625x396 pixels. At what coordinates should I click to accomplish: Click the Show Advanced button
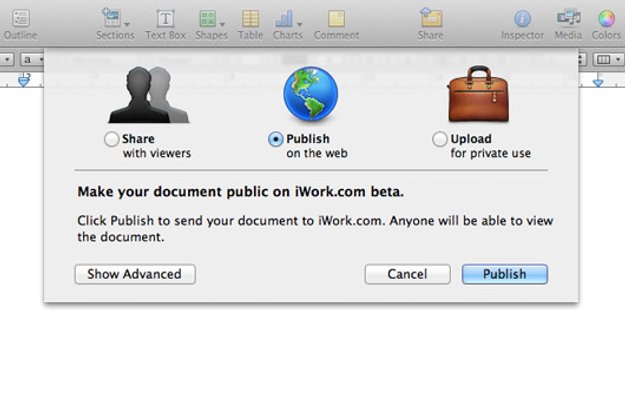(135, 274)
